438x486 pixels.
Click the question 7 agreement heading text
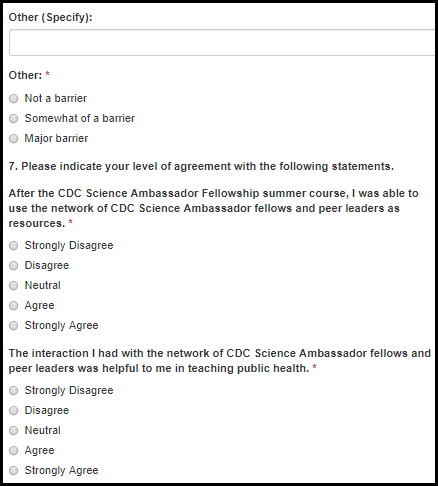tap(201, 166)
